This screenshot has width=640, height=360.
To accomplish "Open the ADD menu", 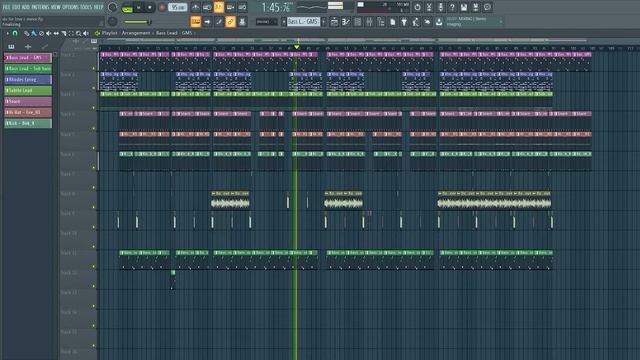I will tap(26, 7).
